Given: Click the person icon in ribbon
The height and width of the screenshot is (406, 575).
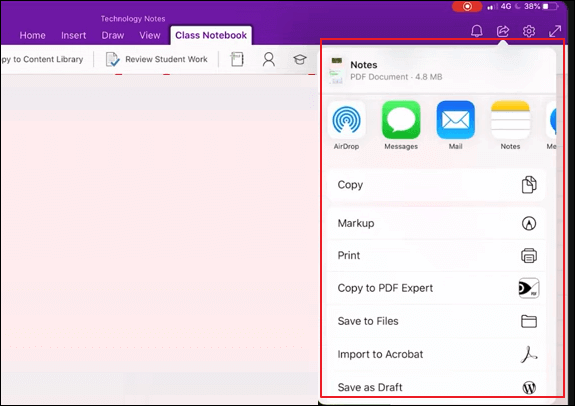Looking at the screenshot, I should pyautogui.click(x=268, y=59).
